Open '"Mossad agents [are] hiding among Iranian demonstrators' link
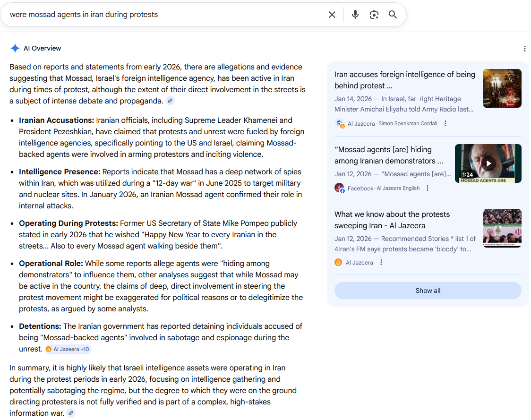 388,155
